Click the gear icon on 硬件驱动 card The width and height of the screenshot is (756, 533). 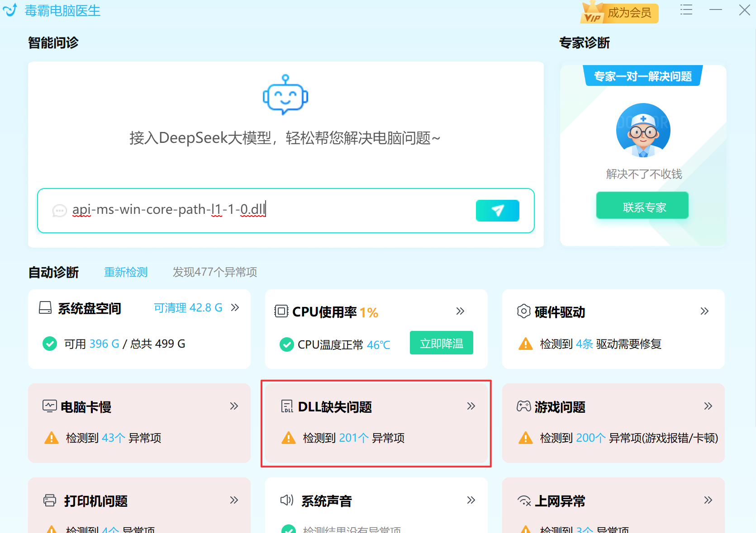(524, 311)
